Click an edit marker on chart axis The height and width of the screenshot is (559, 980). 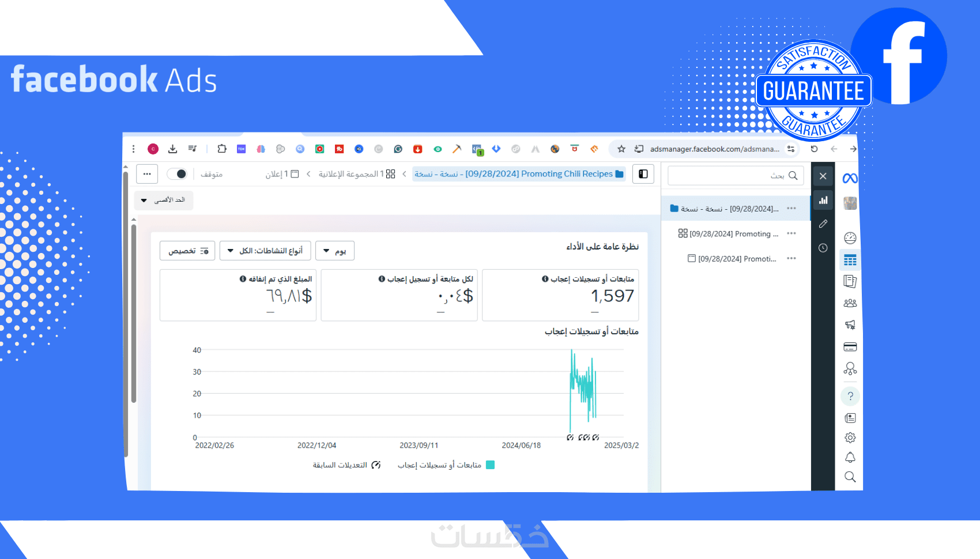pyautogui.click(x=570, y=437)
